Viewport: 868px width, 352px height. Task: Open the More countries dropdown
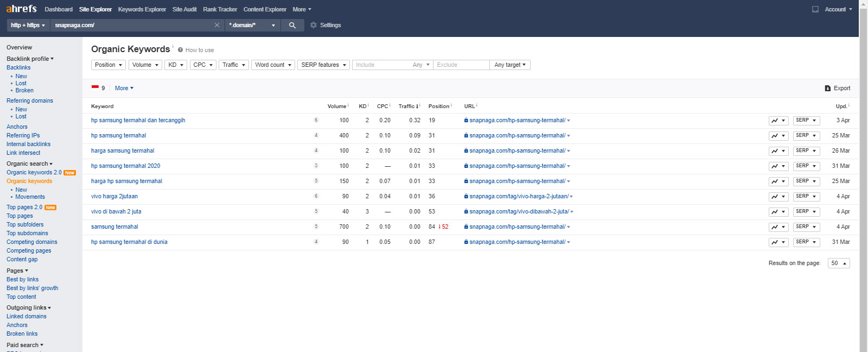click(124, 88)
